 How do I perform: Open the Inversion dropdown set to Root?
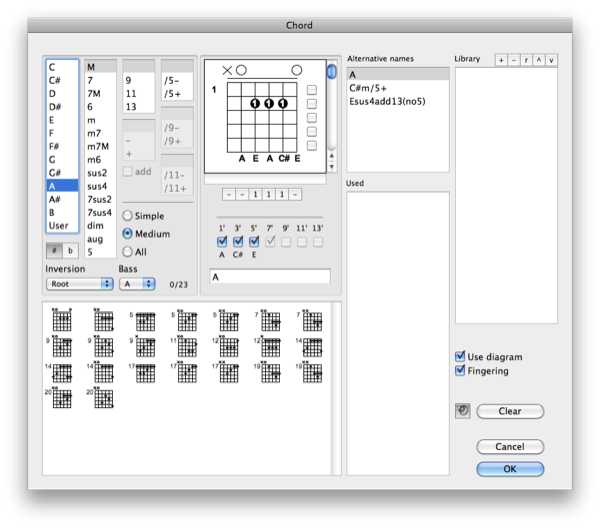click(x=79, y=284)
